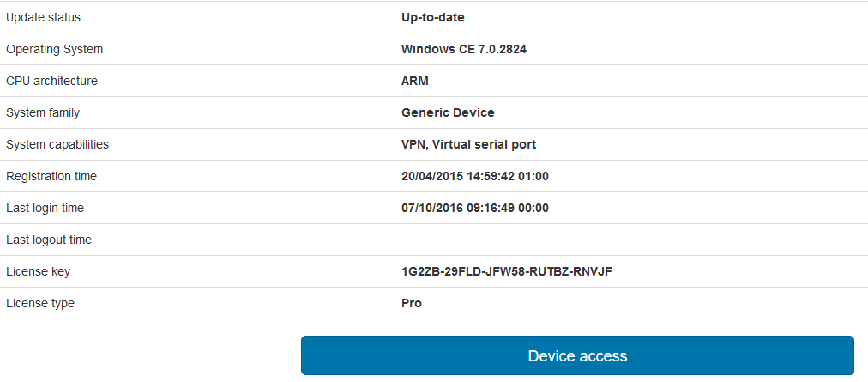
Task: Click the Last login time label
Action: coord(45,209)
